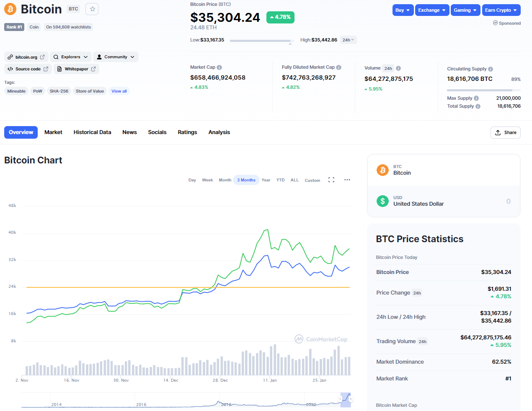This screenshot has width=532, height=411.
Task: Click the Bitcoin icon in converter
Action: [382, 170]
